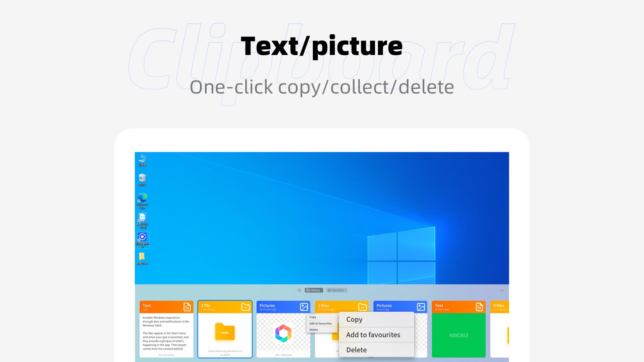
Task: Click the clipboard search magnifier icon
Action: [299, 290]
